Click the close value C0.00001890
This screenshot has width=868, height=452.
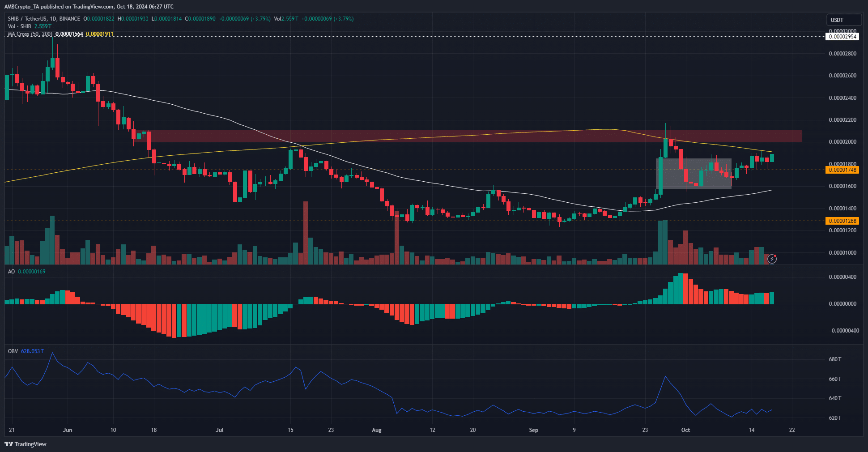(200, 19)
